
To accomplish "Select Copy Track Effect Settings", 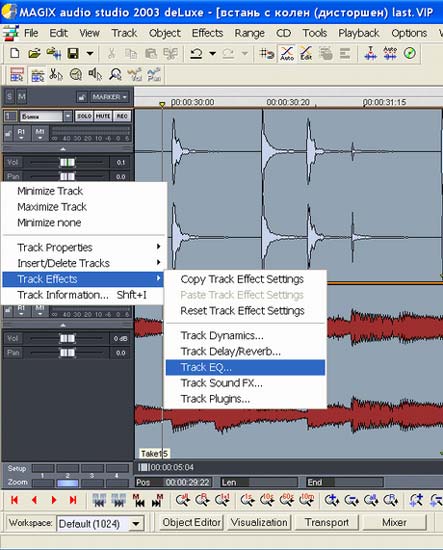I will [x=245, y=279].
